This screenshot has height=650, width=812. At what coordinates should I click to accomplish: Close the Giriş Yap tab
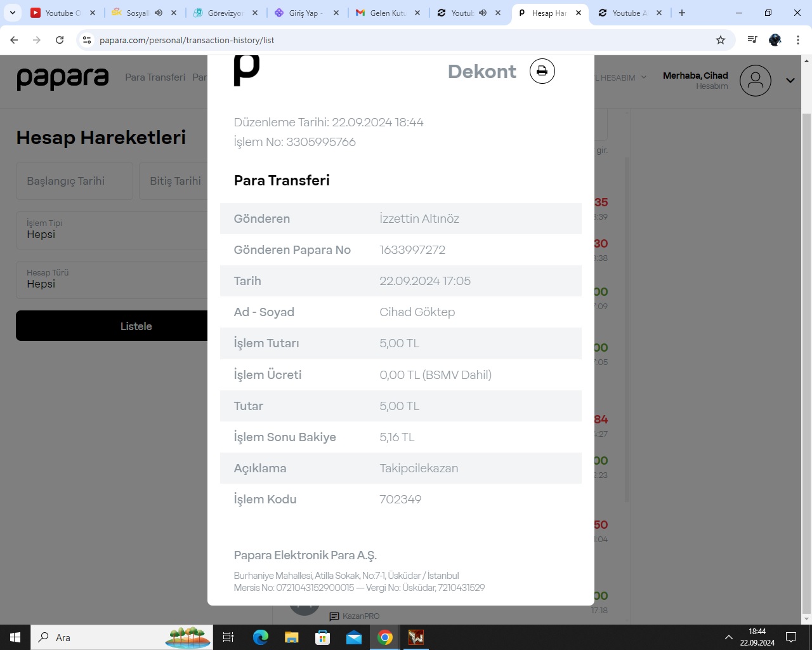336,13
